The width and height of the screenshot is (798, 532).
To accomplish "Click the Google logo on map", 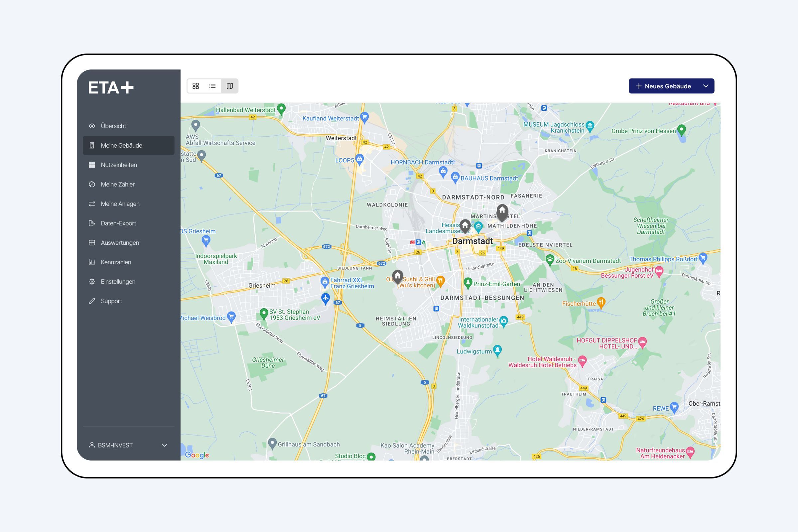I will click(197, 455).
